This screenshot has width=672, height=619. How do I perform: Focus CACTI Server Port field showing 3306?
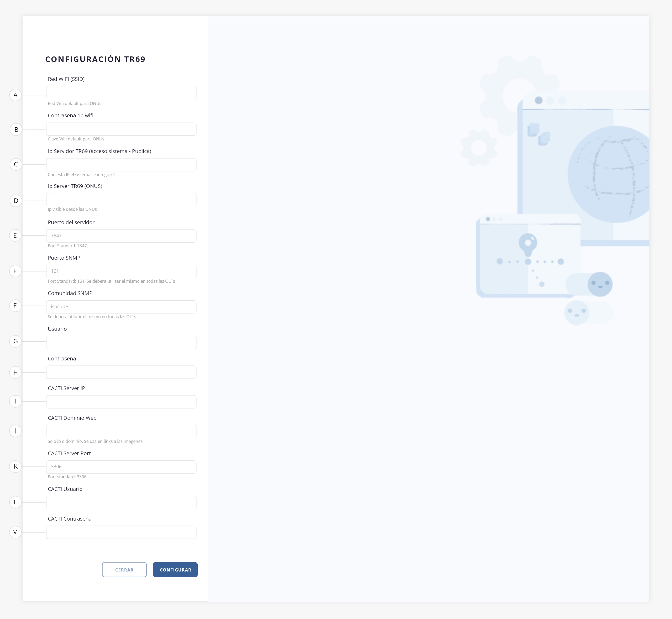point(121,467)
